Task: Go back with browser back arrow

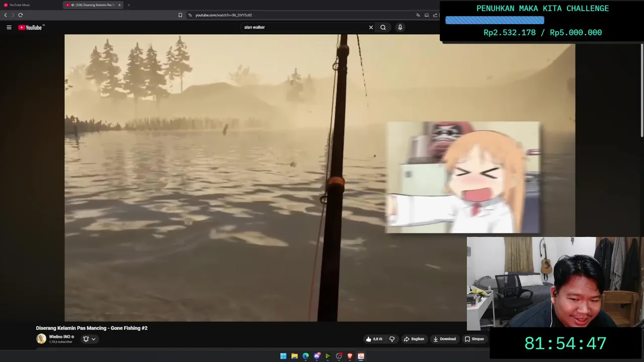Action: [x=6, y=15]
